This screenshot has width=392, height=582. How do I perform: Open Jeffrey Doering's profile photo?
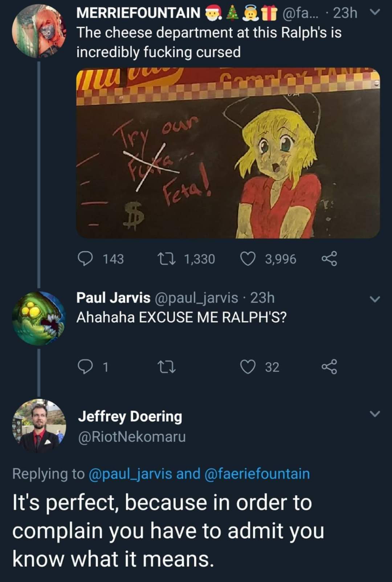39,426
